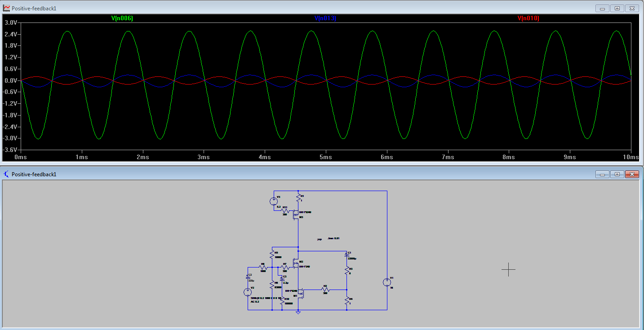The height and width of the screenshot is (330, 644).
Task: Select the blue V(n013) trace label
Action: [x=325, y=18]
